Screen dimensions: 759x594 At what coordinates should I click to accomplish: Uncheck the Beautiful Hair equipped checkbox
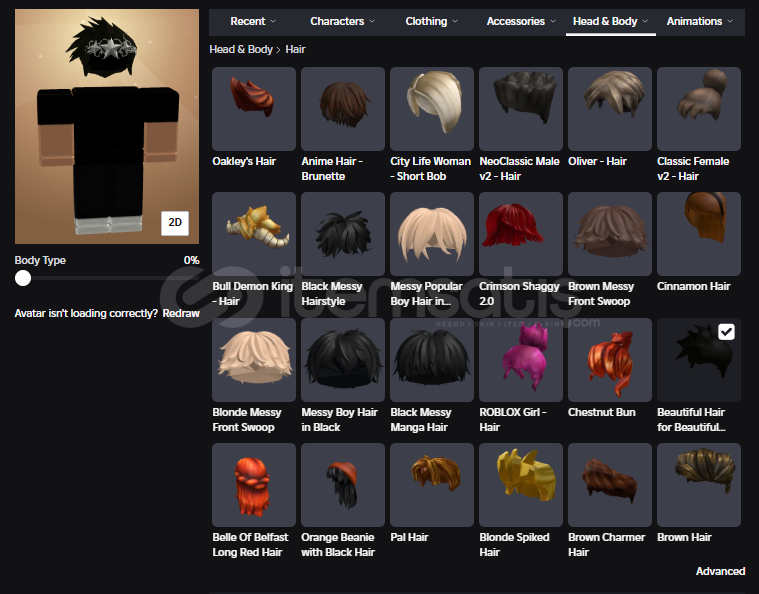(x=726, y=332)
